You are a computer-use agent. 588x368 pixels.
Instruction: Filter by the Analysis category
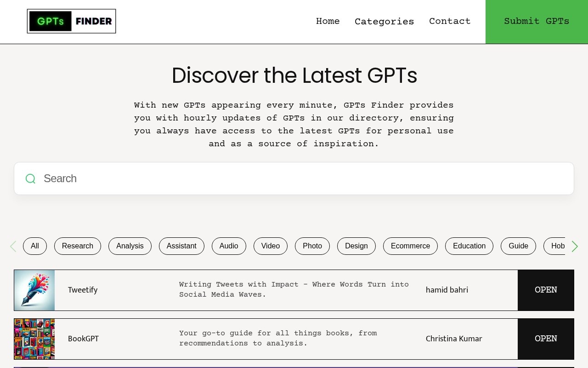pyautogui.click(x=130, y=246)
